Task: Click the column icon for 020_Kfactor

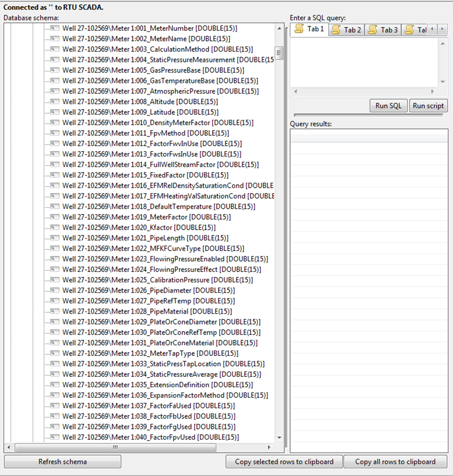Action: click(x=54, y=228)
